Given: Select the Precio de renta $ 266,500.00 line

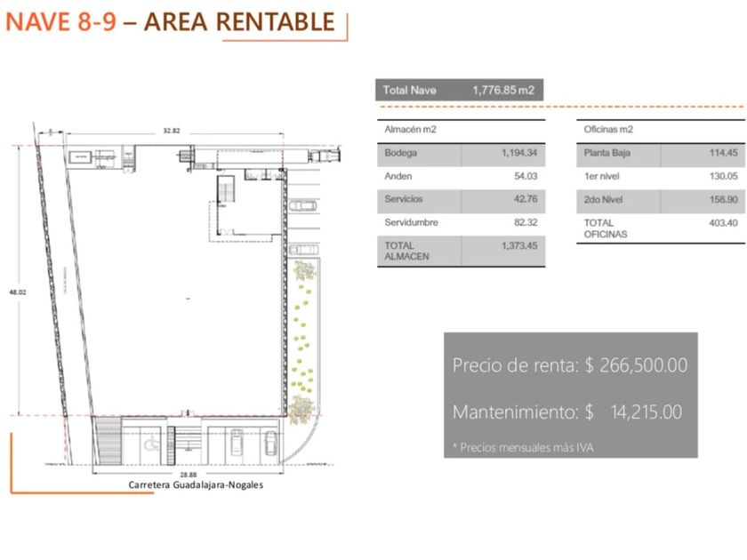Looking at the screenshot, I should [x=570, y=365].
